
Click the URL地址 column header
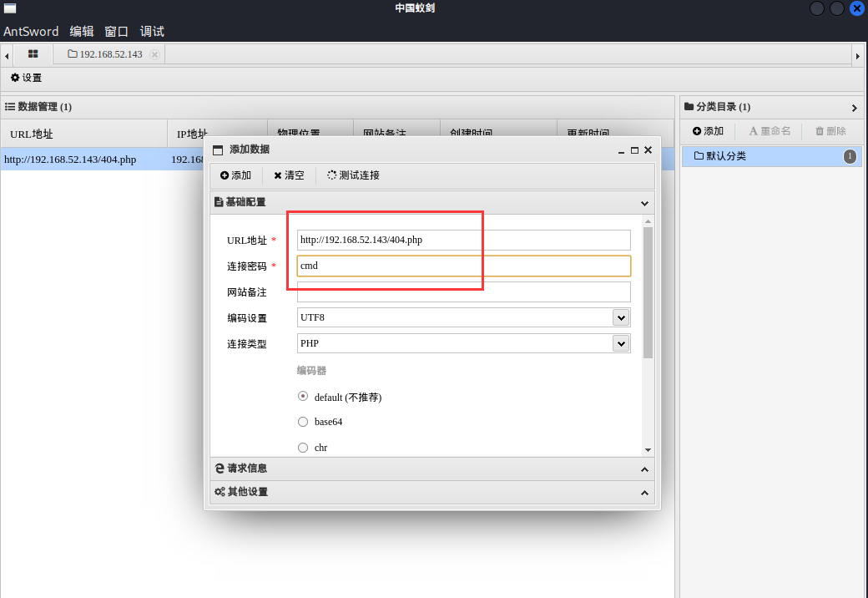point(84,134)
